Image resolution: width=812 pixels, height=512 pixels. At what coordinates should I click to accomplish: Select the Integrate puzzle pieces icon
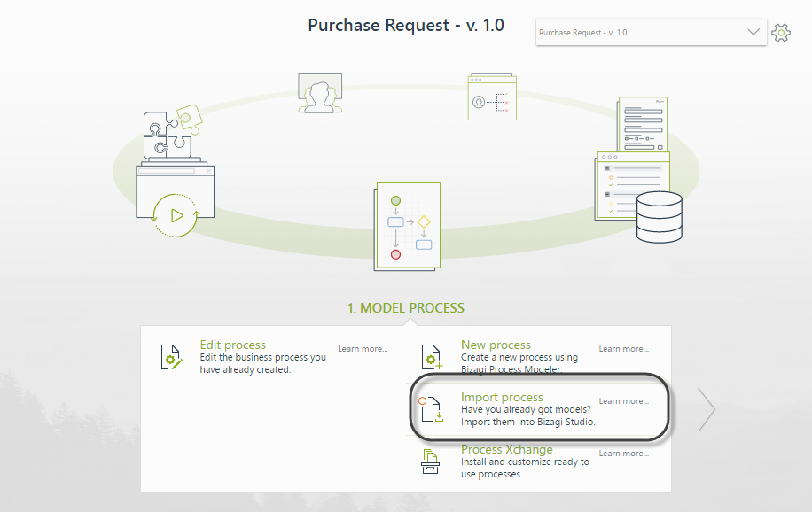point(173,133)
